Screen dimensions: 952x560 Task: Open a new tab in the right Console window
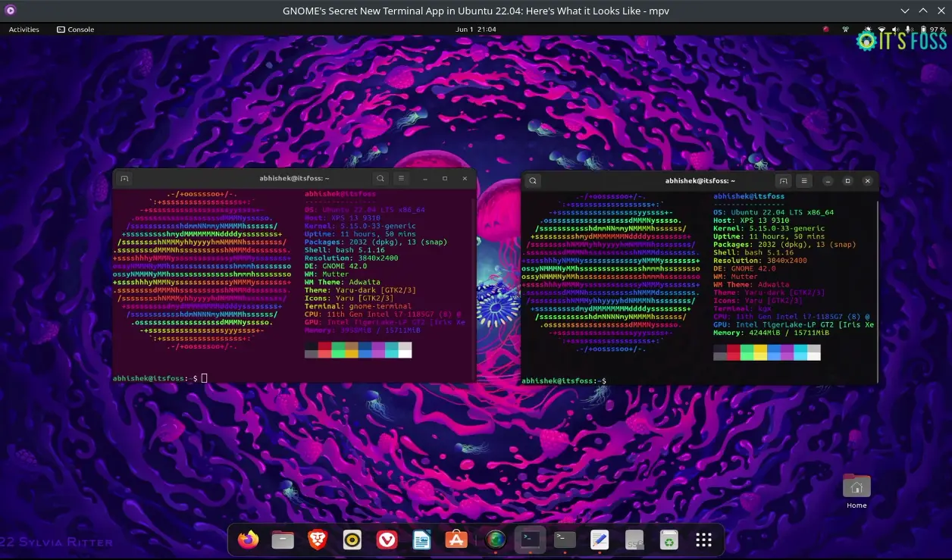pyautogui.click(x=784, y=181)
